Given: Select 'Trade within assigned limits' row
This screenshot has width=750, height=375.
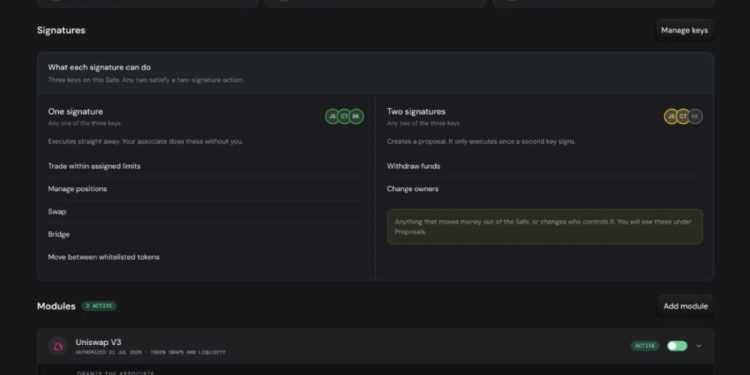Looking at the screenshot, I should click(x=206, y=166).
